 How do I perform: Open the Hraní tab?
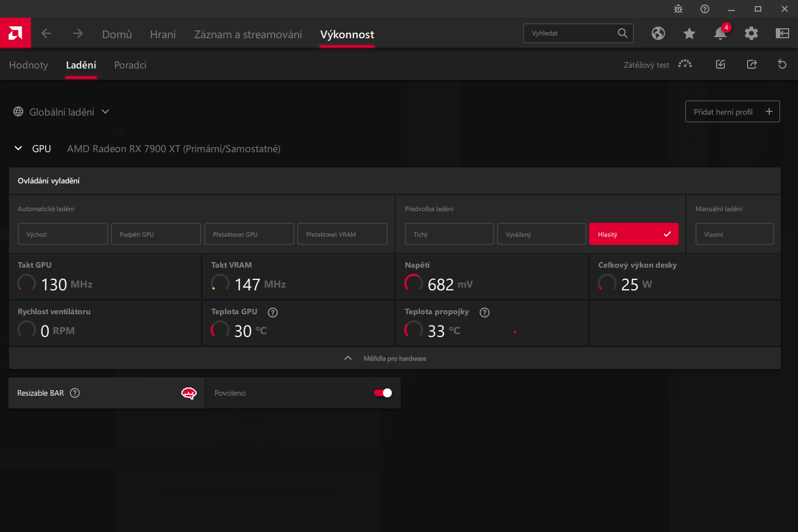click(x=163, y=34)
